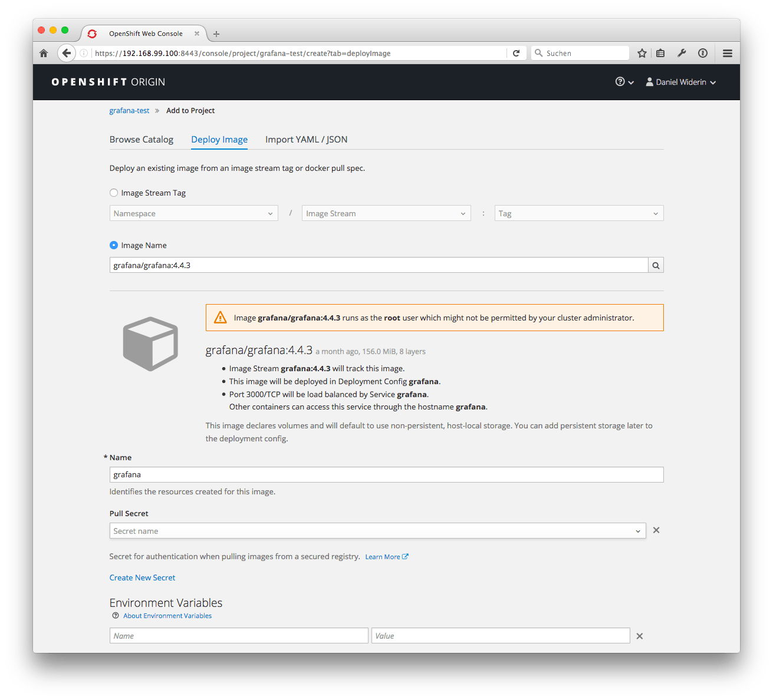Open browser hamburger menu
This screenshot has height=700, width=773.
click(728, 53)
